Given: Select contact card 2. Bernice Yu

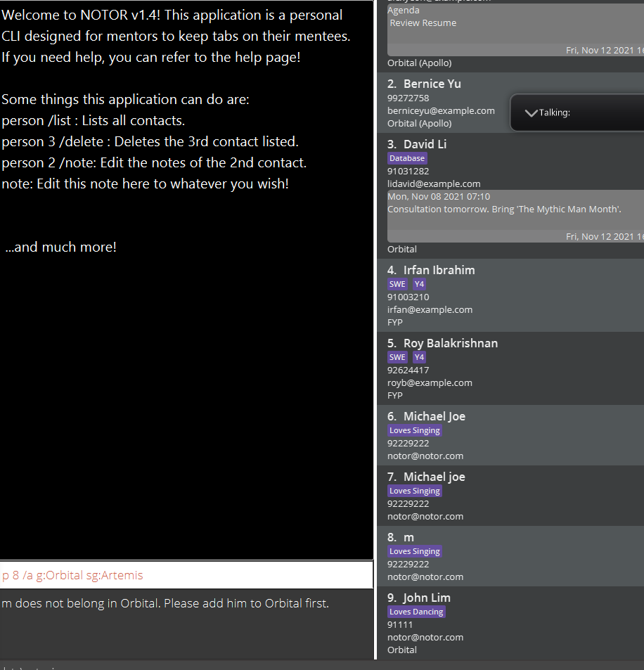Looking at the screenshot, I should (x=510, y=103).
